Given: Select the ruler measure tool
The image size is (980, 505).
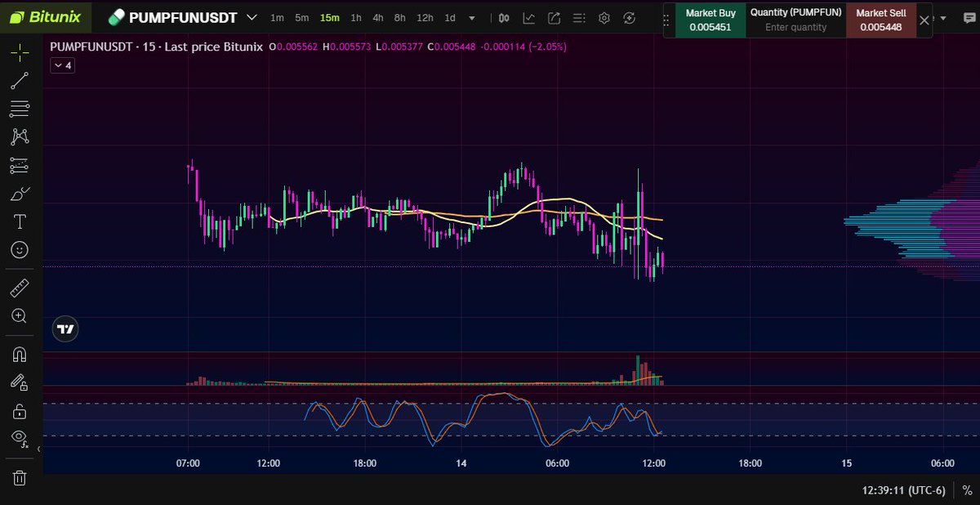Looking at the screenshot, I should (x=20, y=288).
